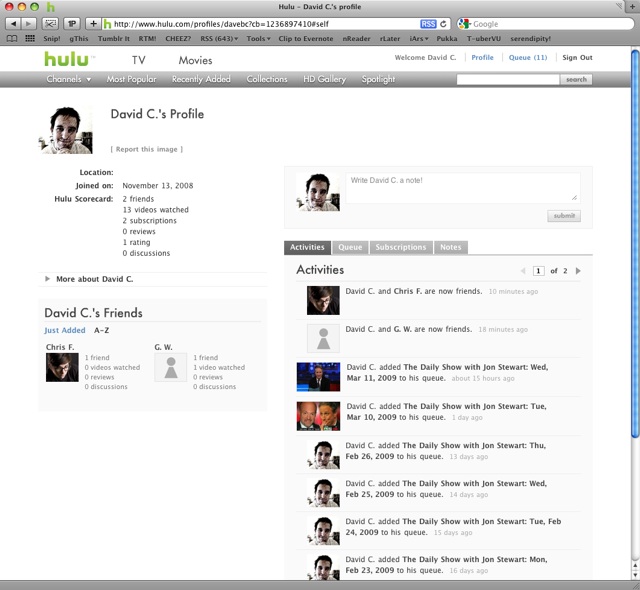Click "2 subscriptions" scorecard text

click(149, 221)
